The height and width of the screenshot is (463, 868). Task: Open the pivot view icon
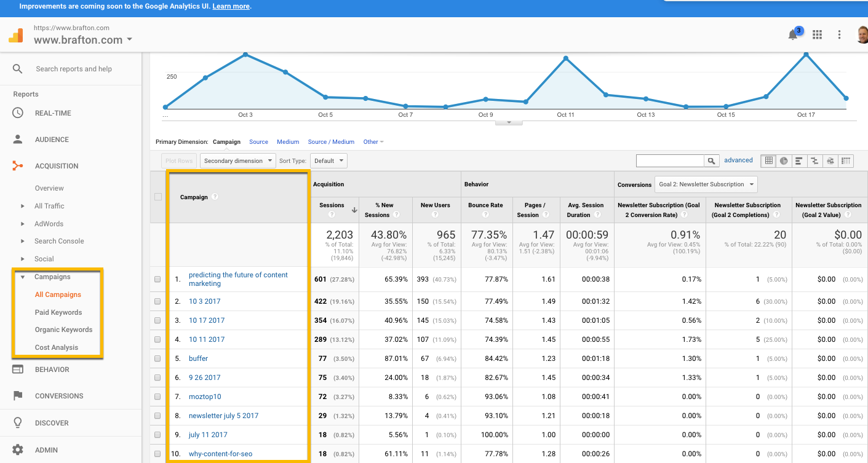pos(846,161)
